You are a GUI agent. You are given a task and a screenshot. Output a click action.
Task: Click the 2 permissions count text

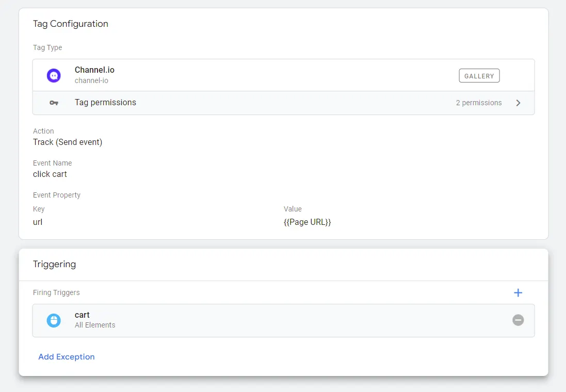click(478, 103)
